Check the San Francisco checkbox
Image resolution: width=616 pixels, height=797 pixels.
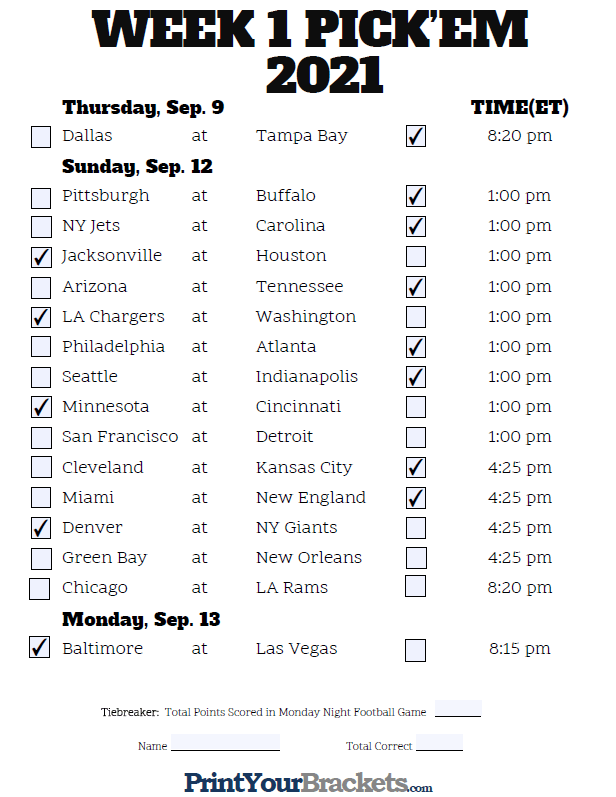tap(41, 438)
